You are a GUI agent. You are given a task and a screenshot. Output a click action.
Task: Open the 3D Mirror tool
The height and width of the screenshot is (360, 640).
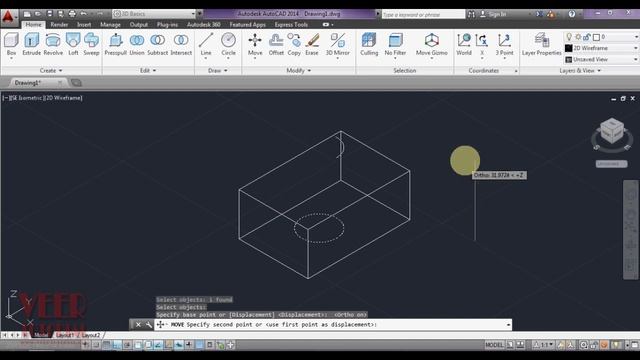pyautogui.click(x=338, y=44)
